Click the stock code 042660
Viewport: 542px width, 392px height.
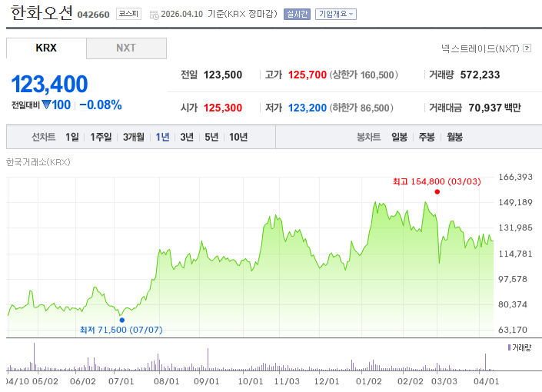coord(93,15)
